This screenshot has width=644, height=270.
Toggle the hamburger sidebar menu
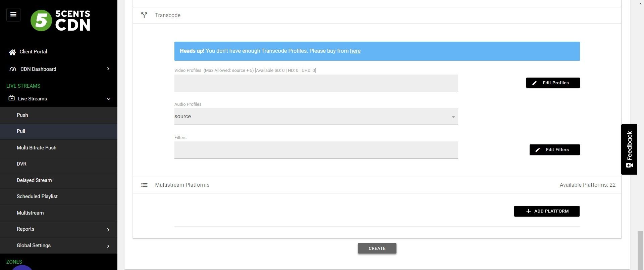pyautogui.click(x=13, y=14)
